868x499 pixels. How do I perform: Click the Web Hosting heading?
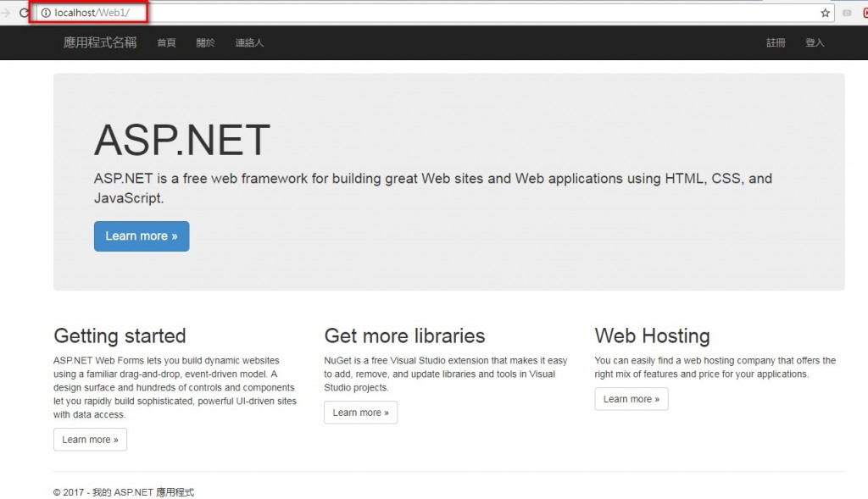[x=652, y=335]
